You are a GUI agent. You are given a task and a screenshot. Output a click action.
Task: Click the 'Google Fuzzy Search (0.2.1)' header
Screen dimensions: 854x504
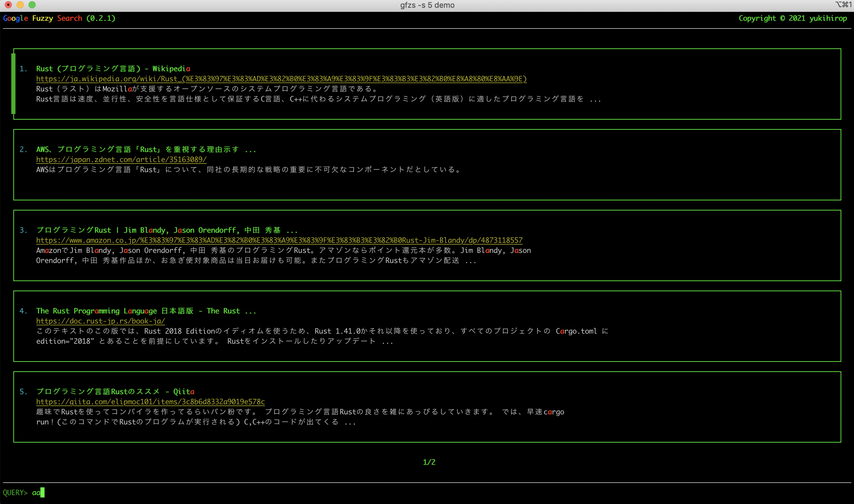pyautogui.click(x=59, y=18)
